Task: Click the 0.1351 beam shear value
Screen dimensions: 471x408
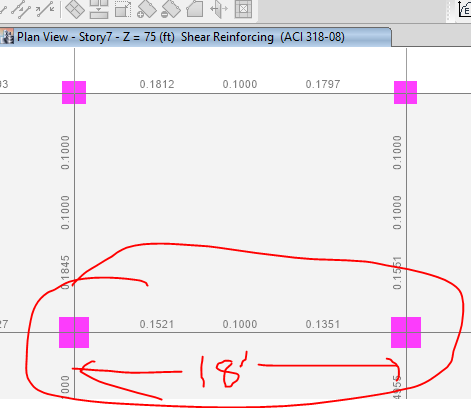Action: 323,324
